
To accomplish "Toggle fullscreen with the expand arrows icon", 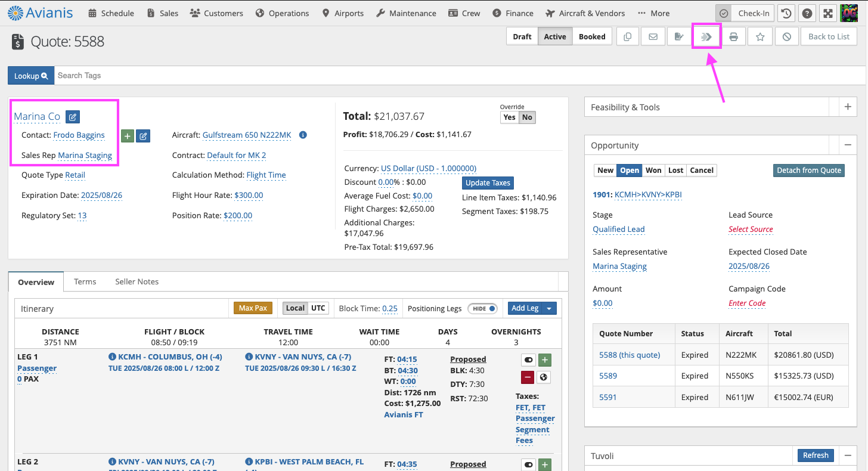I will (x=827, y=13).
